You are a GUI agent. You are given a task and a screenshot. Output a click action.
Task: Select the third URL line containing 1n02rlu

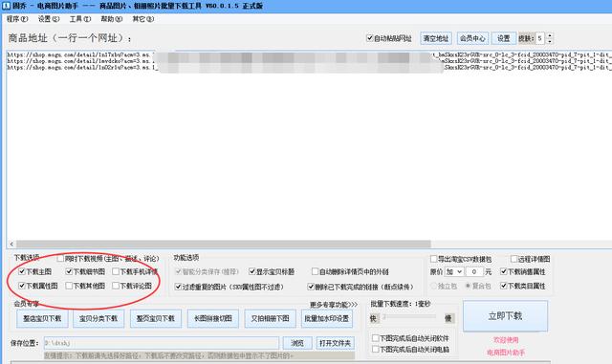(309, 68)
